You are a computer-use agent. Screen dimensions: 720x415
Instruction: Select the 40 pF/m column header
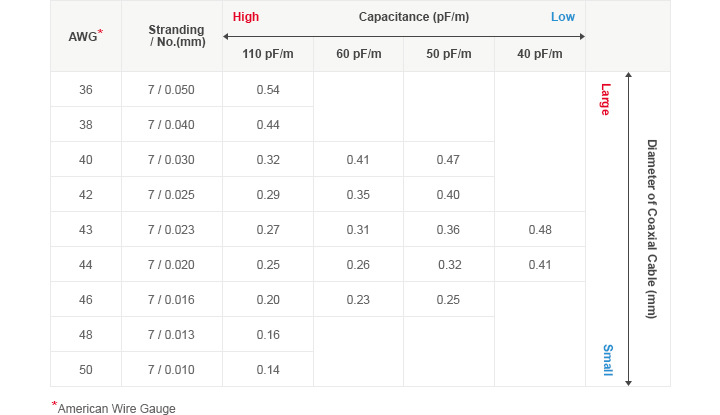click(540, 54)
